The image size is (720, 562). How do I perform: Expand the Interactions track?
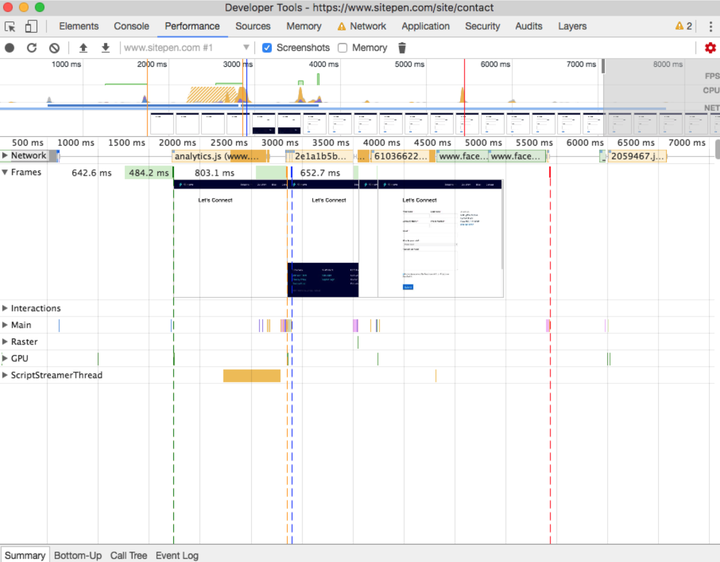coord(5,308)
